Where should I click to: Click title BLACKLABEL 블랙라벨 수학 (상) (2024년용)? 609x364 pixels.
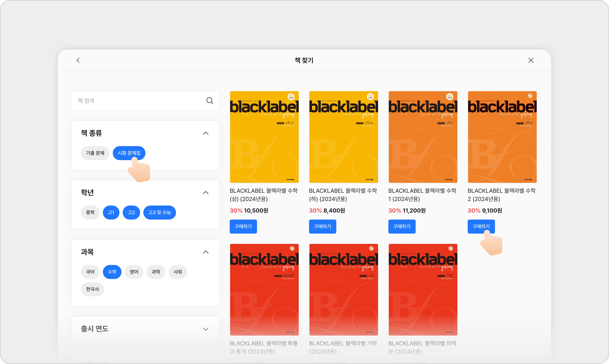(264, 195)
